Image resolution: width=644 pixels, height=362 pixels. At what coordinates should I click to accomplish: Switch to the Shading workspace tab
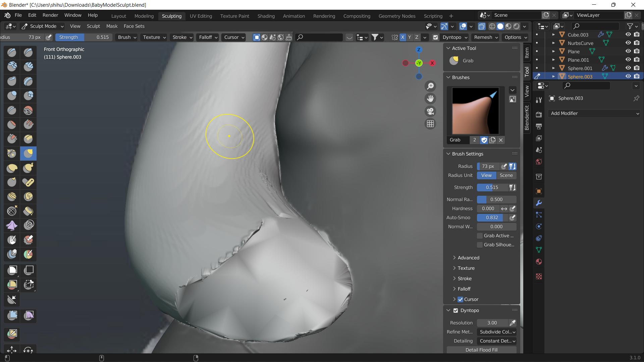266,16
